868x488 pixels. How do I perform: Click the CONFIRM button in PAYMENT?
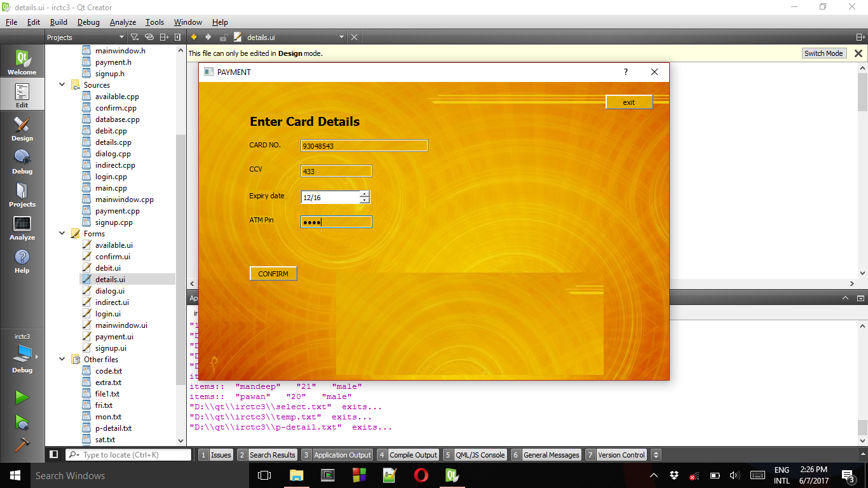pos(273,274)
